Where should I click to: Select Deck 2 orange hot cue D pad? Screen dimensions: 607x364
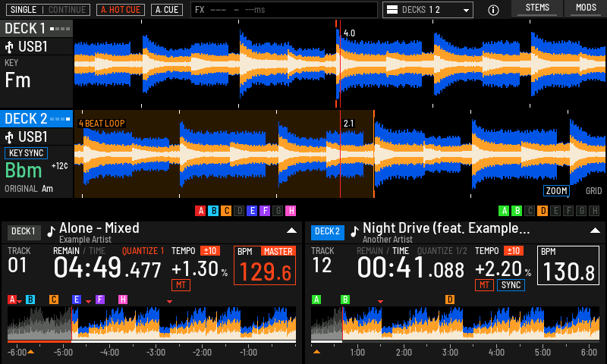(543, 211)
